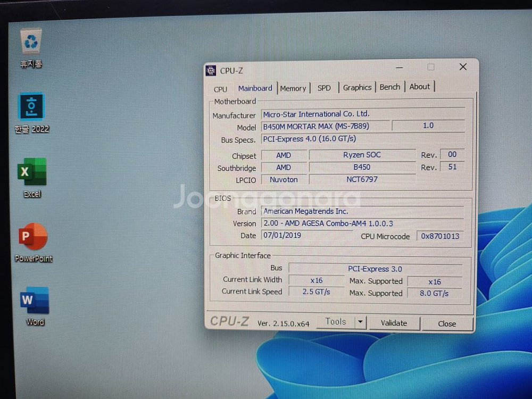The height and width of the screenshot is (399, 532).
Task: Click CPU Microcode value 0x8701013
Action: [x=440, y=236]
